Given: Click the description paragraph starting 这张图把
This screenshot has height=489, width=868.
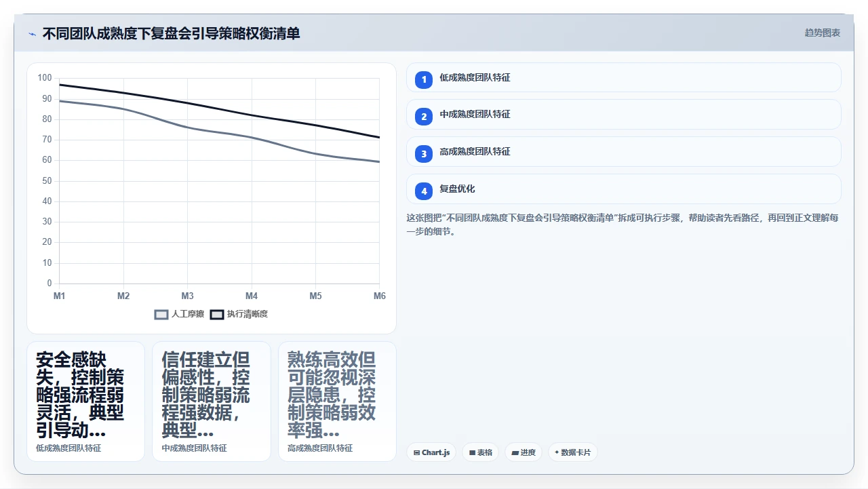Looking at the screenshot, I should point(623,224).
